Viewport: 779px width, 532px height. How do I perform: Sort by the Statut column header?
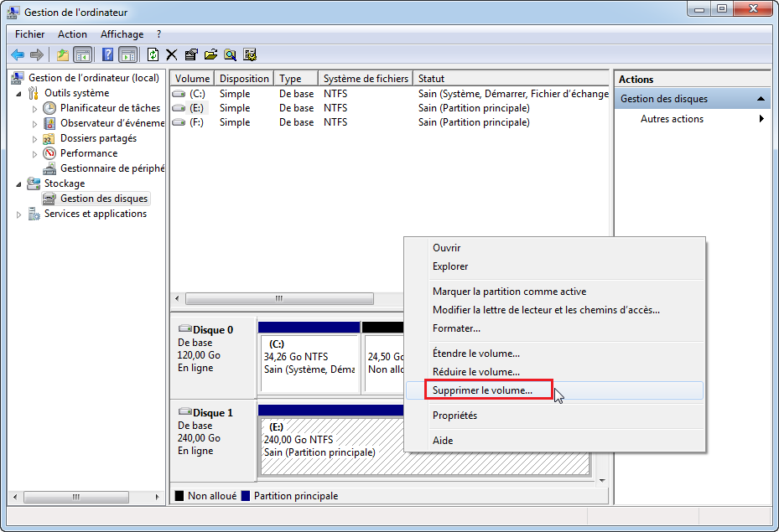click(x=512, y=79)
